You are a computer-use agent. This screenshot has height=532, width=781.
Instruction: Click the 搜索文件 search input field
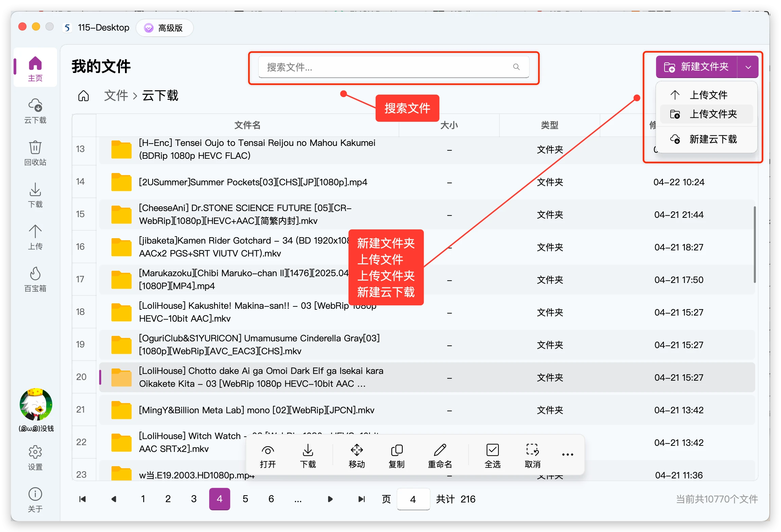pyautogui.click(x=387, y=67)
